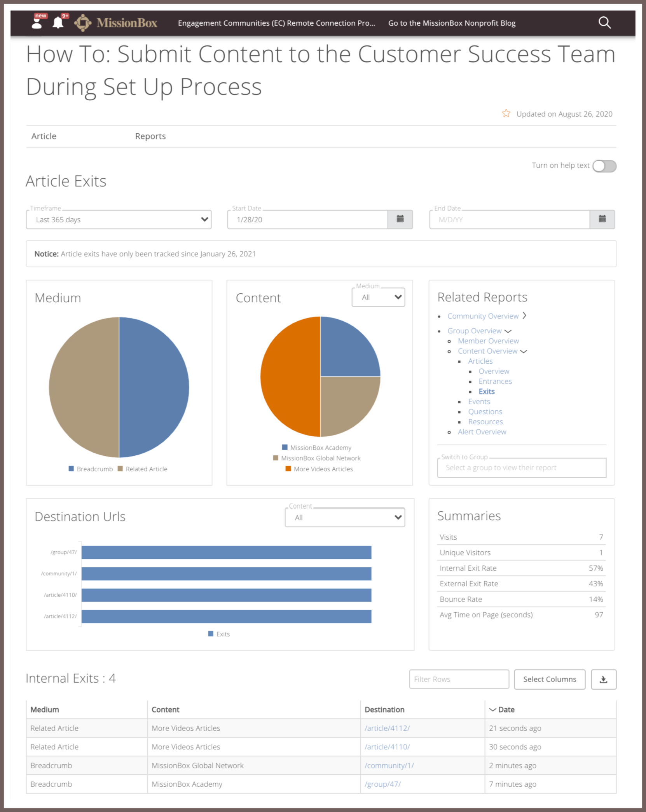Switch to the Article tab

44,136
